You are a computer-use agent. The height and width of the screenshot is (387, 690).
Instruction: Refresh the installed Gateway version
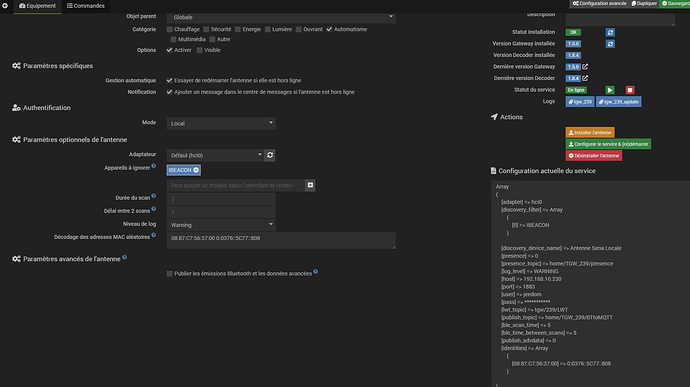click(x=610, y=44)
